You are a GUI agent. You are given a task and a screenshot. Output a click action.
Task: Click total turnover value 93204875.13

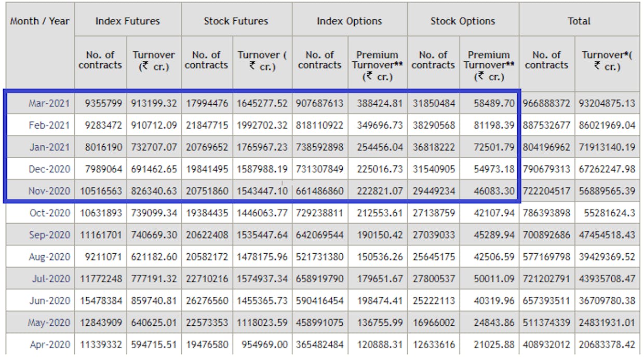(608, 103)
